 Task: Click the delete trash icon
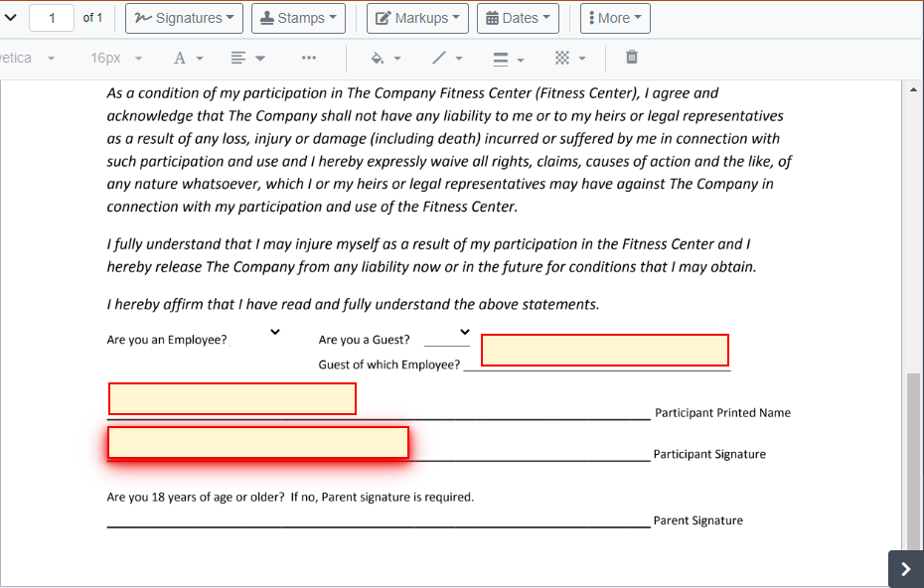[631, 58]
